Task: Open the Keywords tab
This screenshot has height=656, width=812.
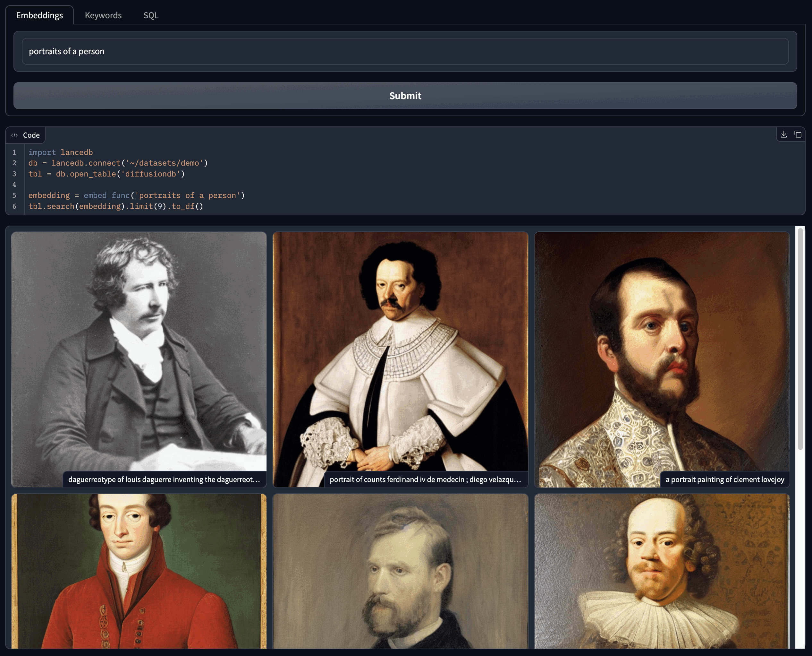Action: pos(103,15)
